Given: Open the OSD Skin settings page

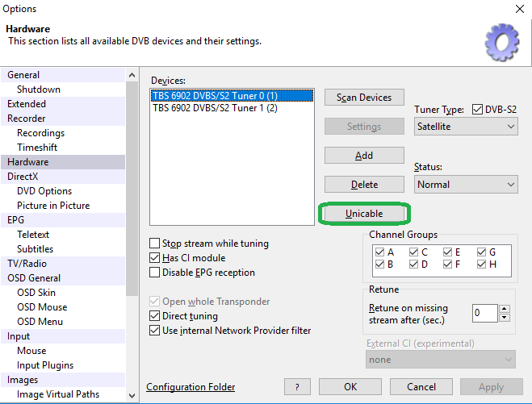Looking at the screenshot, I should 36,293.
